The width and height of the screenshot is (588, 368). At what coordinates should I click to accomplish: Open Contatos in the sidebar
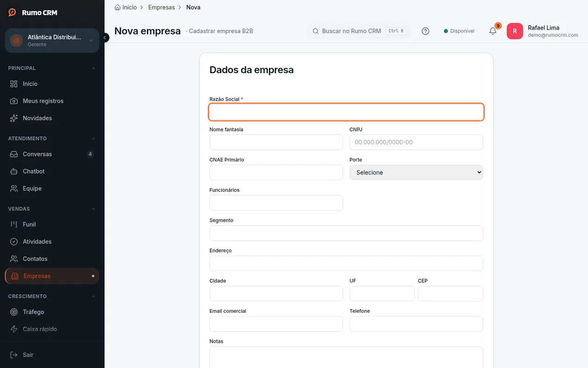(52, 259)
